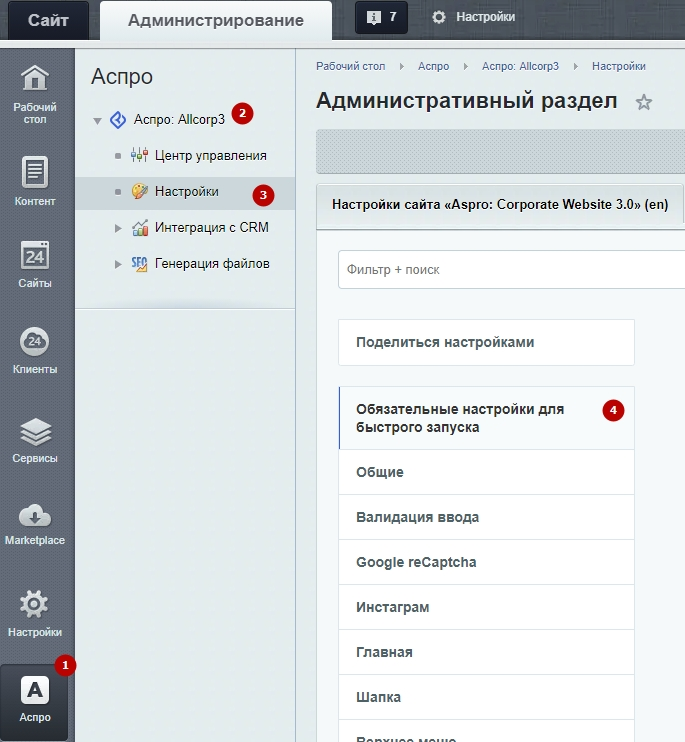Collapse the Аспро: Allcorp3 tree node
Image resolution: width=685 pixels, height=742 pixels.
pos(97,121)
